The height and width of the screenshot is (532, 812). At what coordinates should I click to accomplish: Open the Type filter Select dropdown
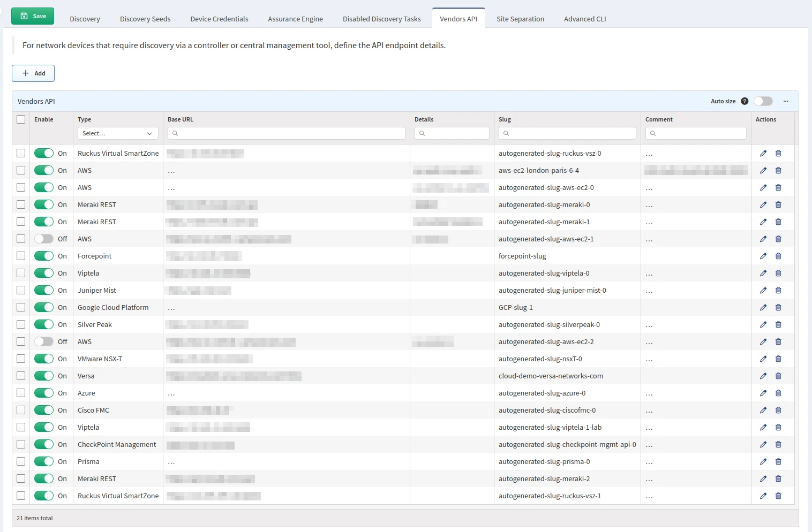(118, 133)
